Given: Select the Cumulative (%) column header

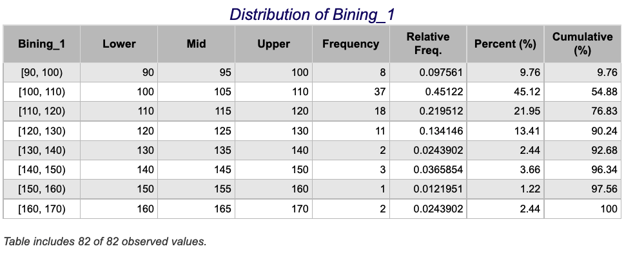Looking at the screenshot, I should coord(582,44).
